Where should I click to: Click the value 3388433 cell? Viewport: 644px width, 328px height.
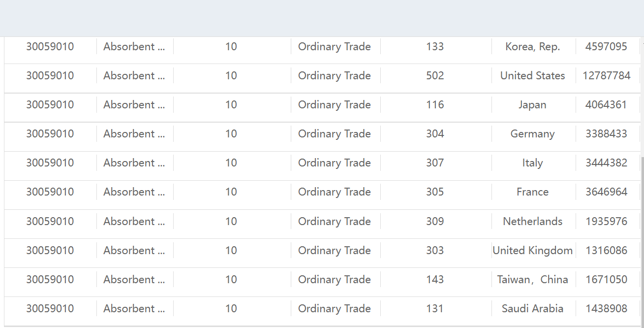(x=606, y=134)
